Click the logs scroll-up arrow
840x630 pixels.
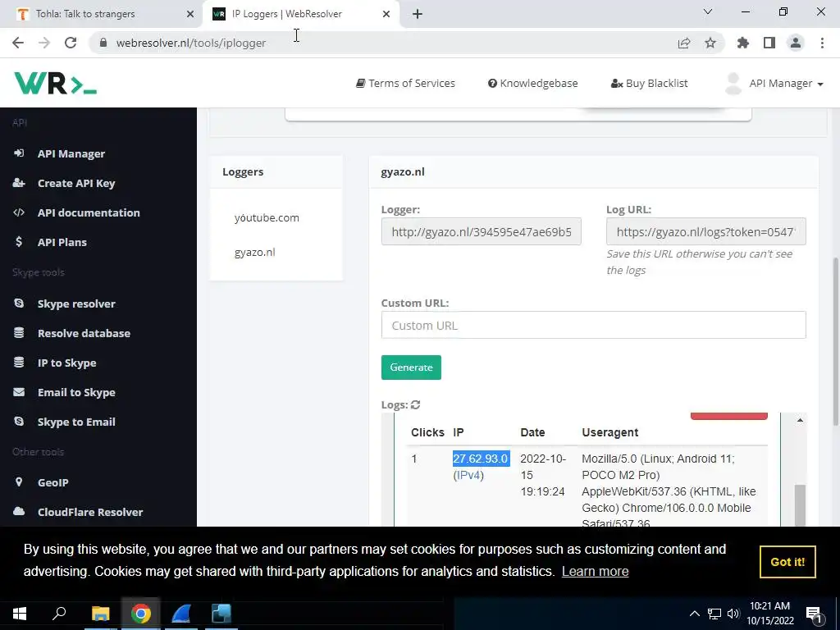(x=800, y=420)
